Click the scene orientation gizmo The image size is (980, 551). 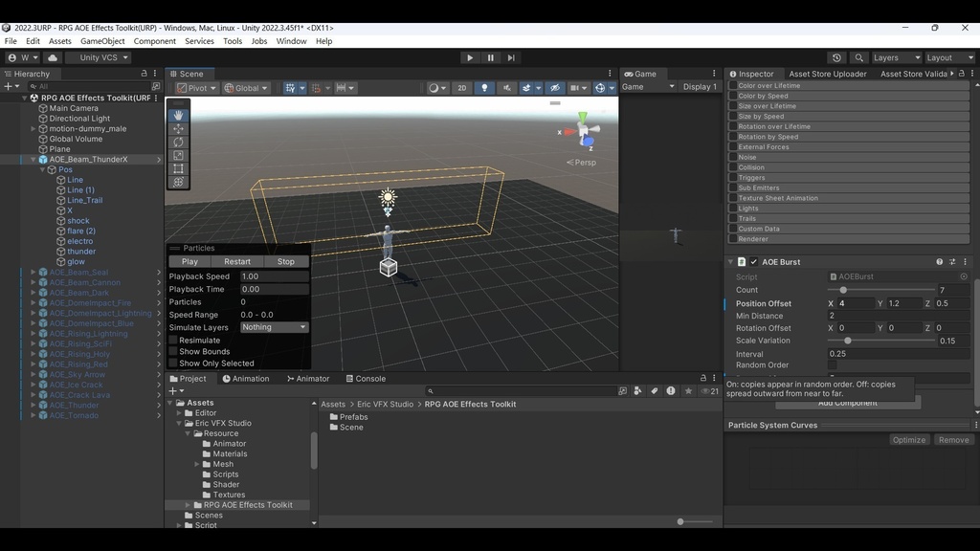(x=581, y=131)
